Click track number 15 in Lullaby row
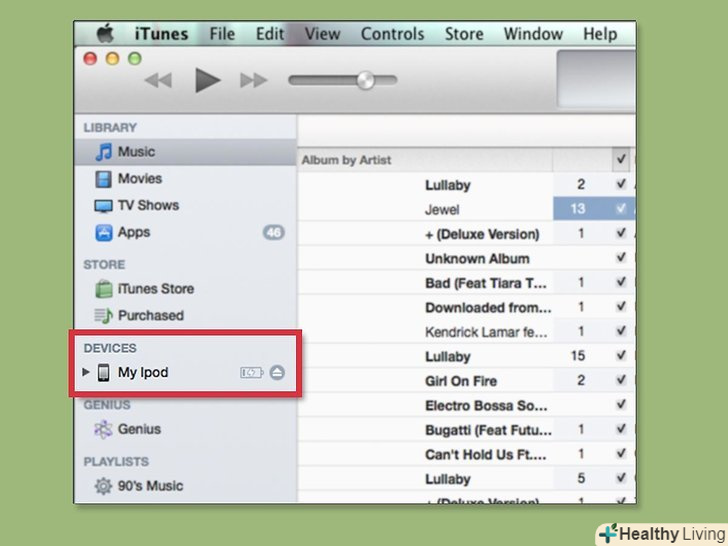Screen dimensions: 728x546 point(578,356)
